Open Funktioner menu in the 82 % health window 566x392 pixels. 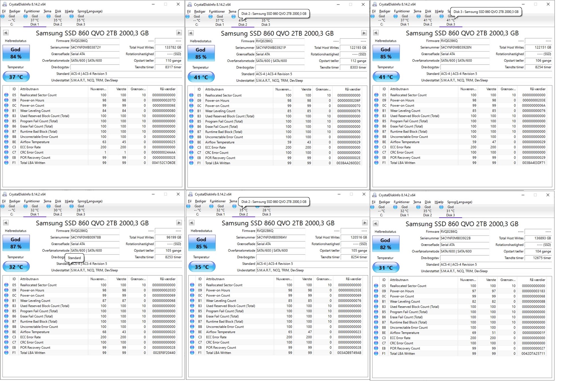pyautogui.click(x=402, y=202)
